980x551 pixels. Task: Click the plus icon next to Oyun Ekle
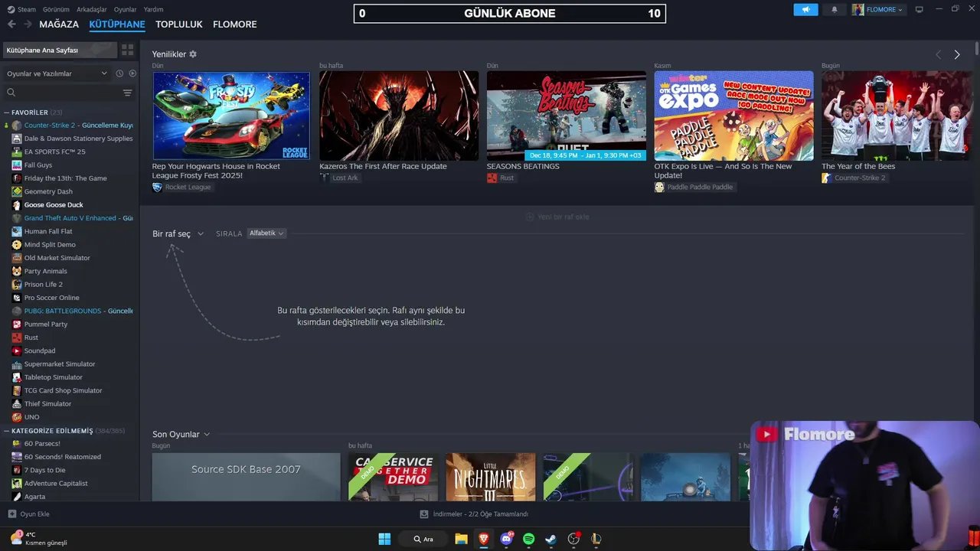(x=11, y=514)
